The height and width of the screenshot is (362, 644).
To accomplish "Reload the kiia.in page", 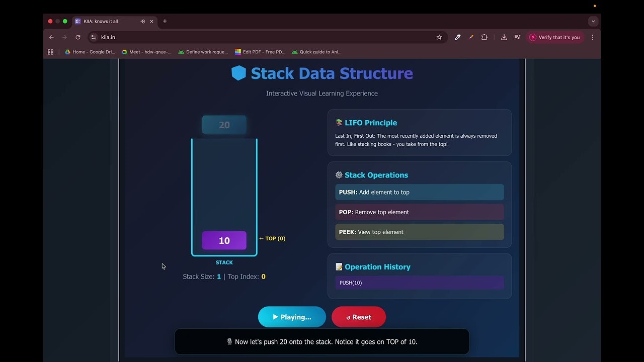I will (x=78, y=37).
